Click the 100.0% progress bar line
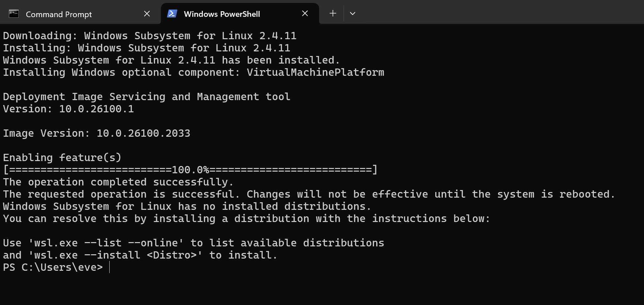 pos(190,170)
